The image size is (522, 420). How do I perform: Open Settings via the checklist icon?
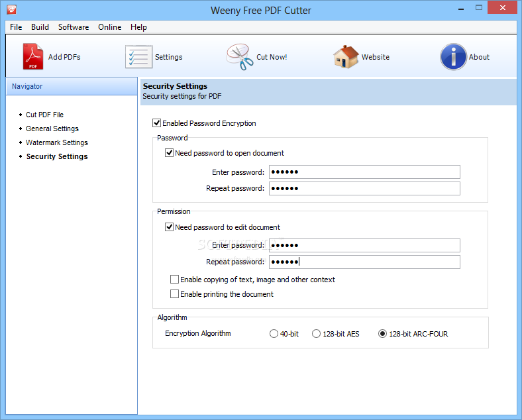point(139,57)
